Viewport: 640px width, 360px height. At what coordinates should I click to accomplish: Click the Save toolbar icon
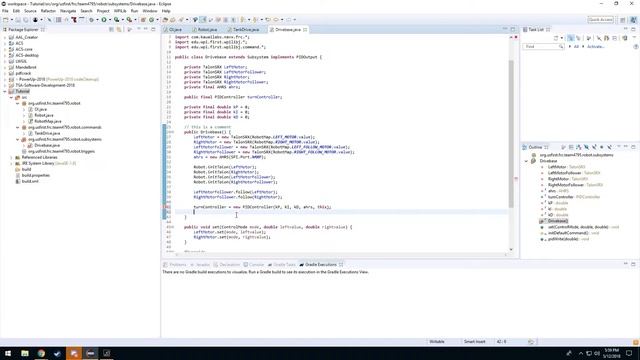coord(18,20)
